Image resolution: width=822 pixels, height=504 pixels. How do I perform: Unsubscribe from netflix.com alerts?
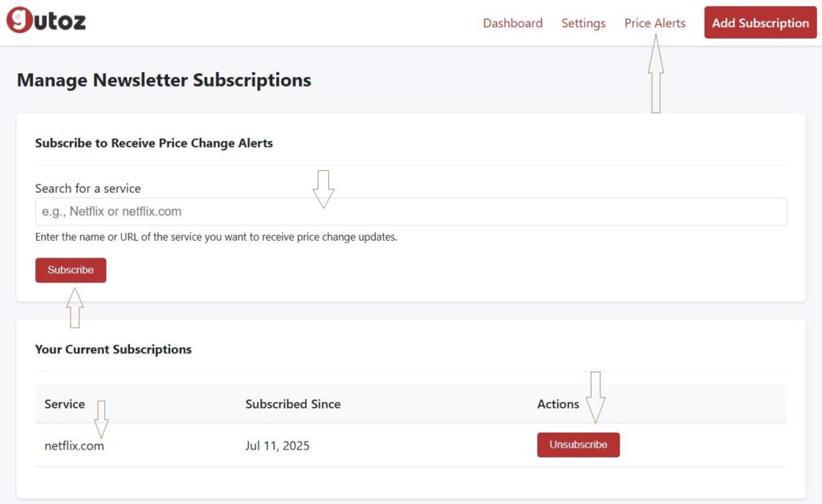(x=578, y=445)
